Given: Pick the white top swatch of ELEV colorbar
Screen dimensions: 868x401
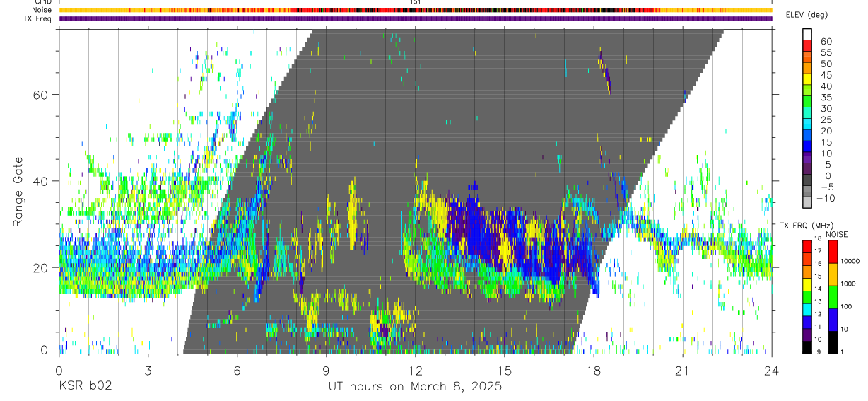Looking at the screenshot, I should [x=807, y=34].
